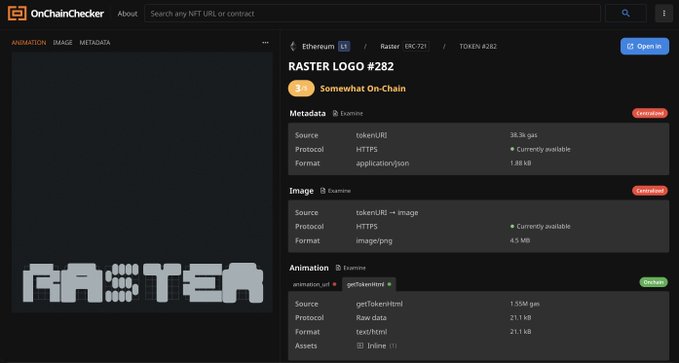Click the '4.5 MB' size value

520,240
